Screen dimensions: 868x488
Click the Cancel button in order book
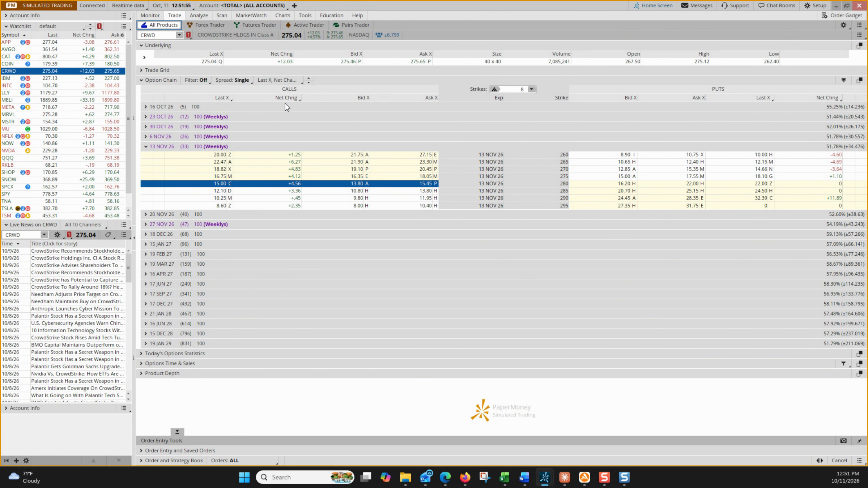pos(839,461)
